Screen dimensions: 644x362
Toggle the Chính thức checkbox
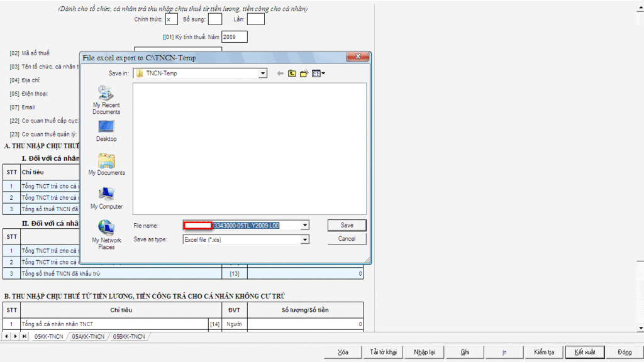(172, 19)
